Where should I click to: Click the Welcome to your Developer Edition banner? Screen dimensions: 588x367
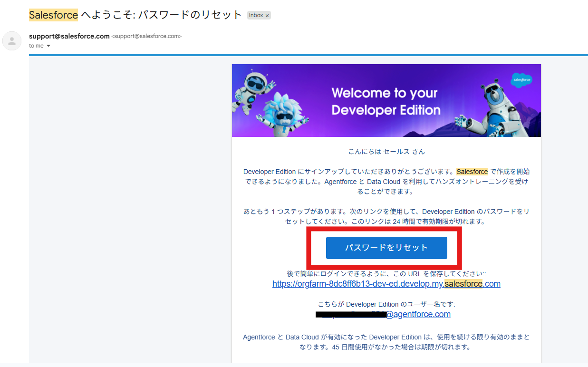(x=386, y=101)
